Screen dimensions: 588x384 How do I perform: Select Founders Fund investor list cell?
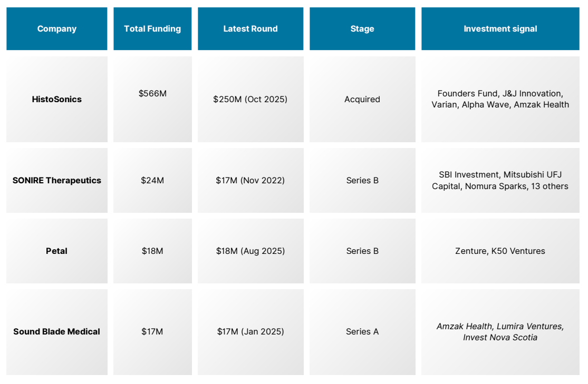coord(500,99)
